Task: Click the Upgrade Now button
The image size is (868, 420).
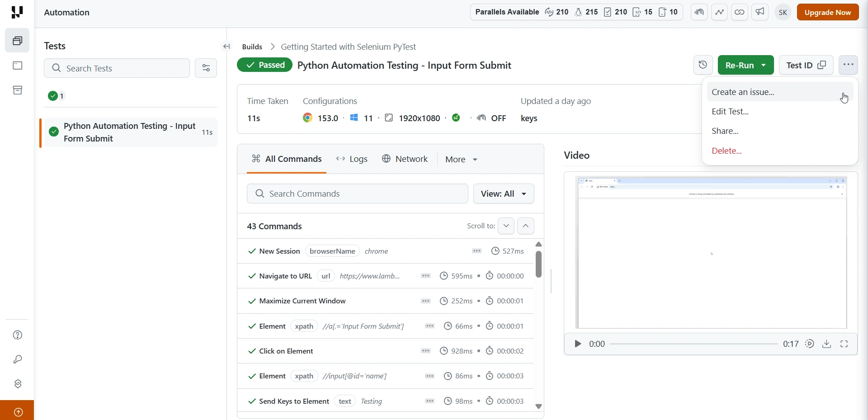Action: coord(828,12)
